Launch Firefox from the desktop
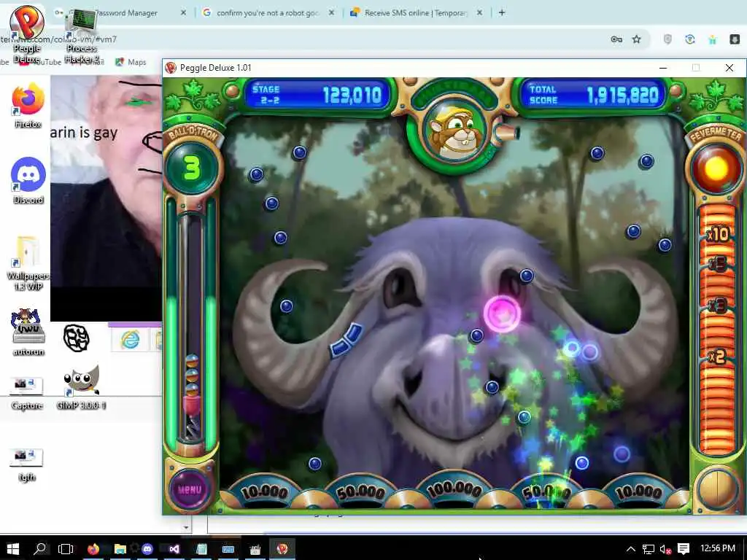Viewport: 747px width, 560px height. pos(28,106)
